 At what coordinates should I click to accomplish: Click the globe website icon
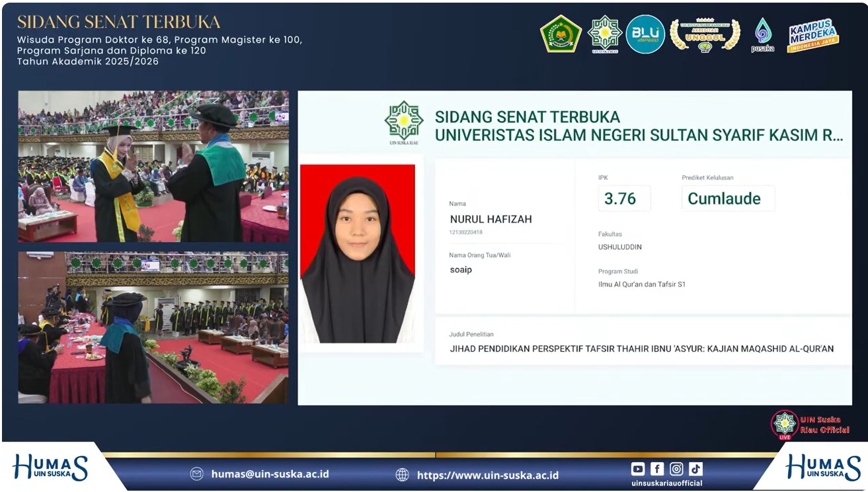point(402,475)
